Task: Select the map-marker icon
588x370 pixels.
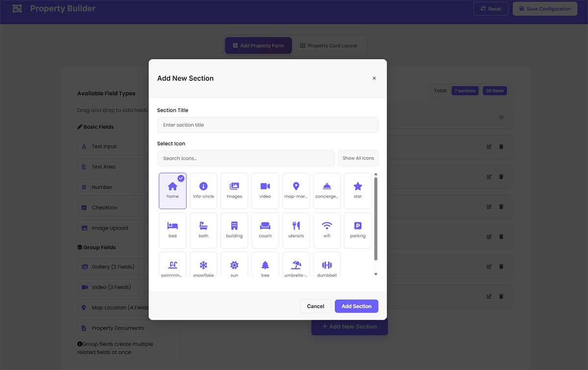Action: click(x=295, y=190)
